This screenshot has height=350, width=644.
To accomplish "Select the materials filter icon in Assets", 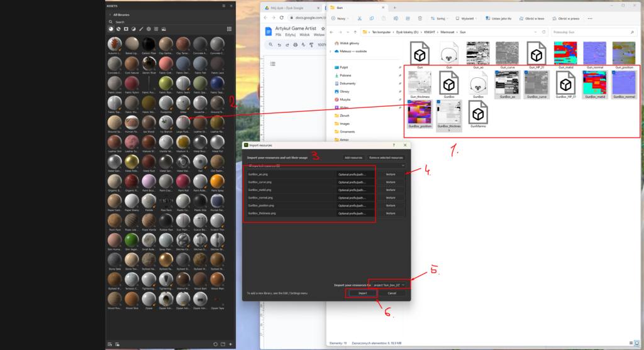I will (x=111, y=29).
